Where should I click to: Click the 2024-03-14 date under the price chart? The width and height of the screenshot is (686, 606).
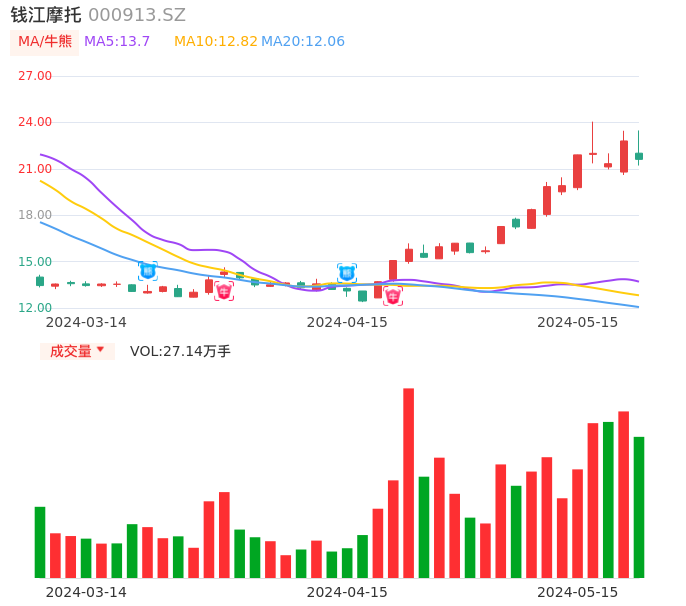pyautogui.click(x=86, y=322)
